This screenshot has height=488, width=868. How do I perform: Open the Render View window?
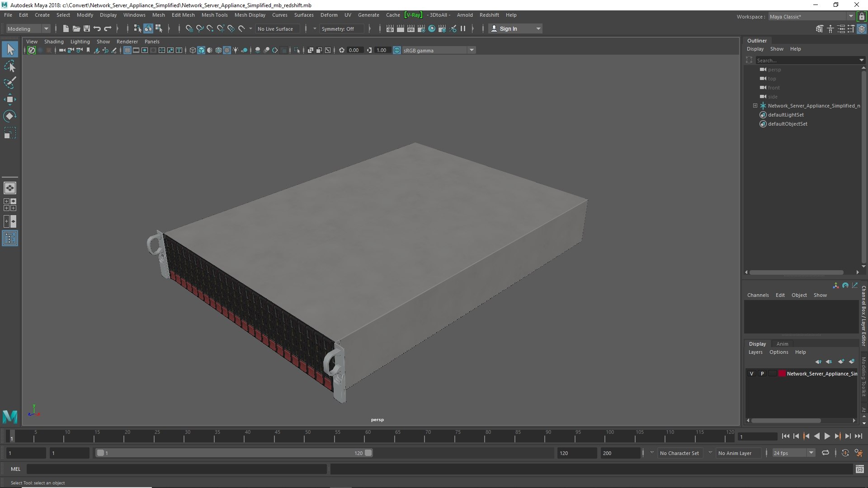pyautogui.click(x=390, y=28)
